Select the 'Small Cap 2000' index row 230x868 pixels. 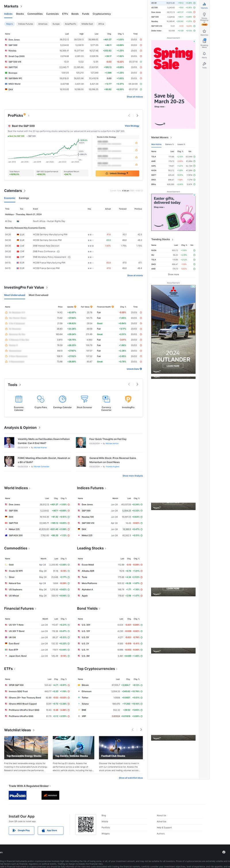(73, 56)
